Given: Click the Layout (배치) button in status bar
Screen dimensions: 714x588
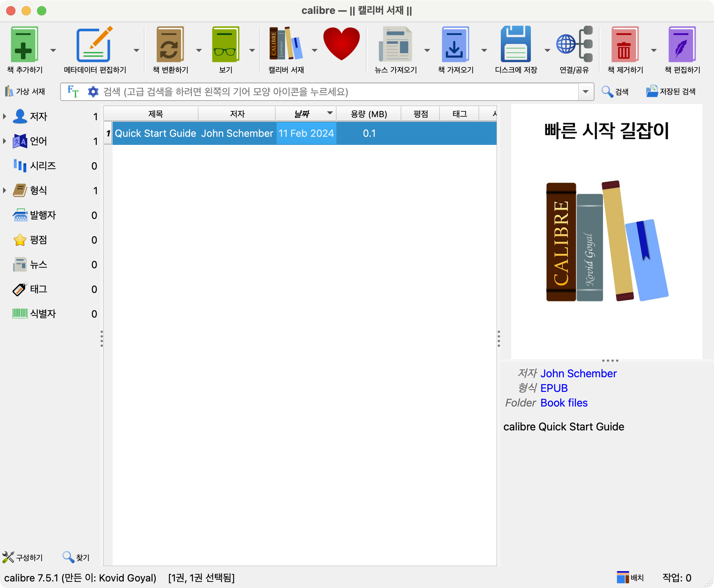Looking at the screenshot, I should point(630,578).
